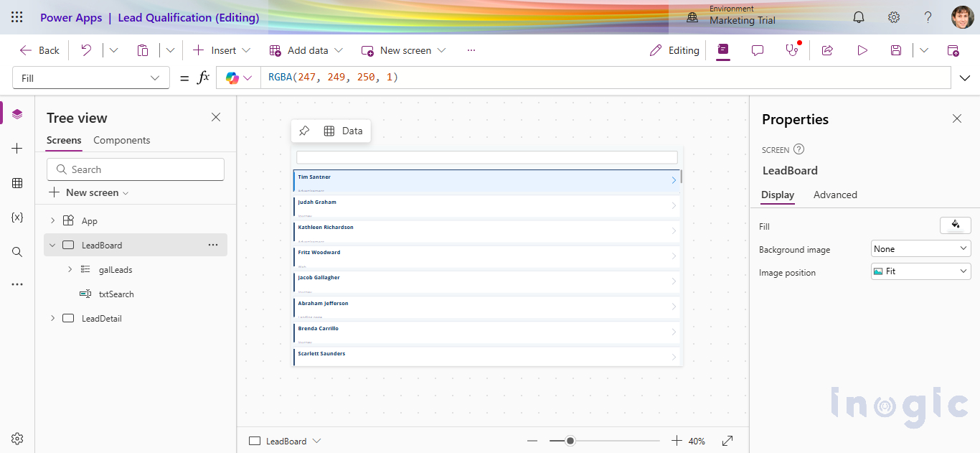
Task: Open the App checker stethoscope icon
Action: coord(792,50)
